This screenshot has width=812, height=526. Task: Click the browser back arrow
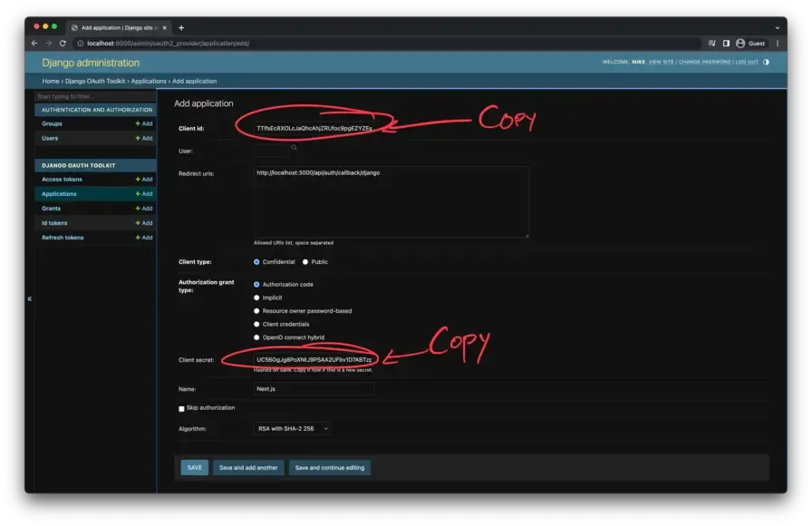34,44
